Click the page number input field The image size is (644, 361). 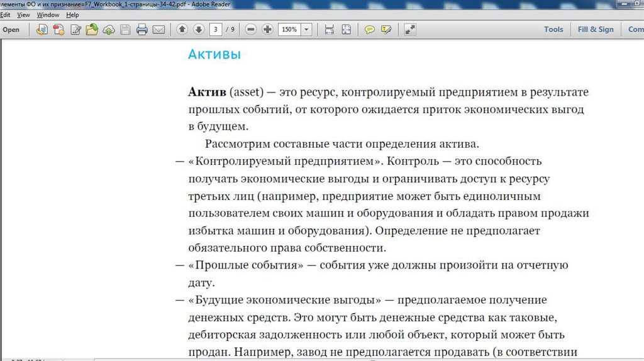(216, 30)
